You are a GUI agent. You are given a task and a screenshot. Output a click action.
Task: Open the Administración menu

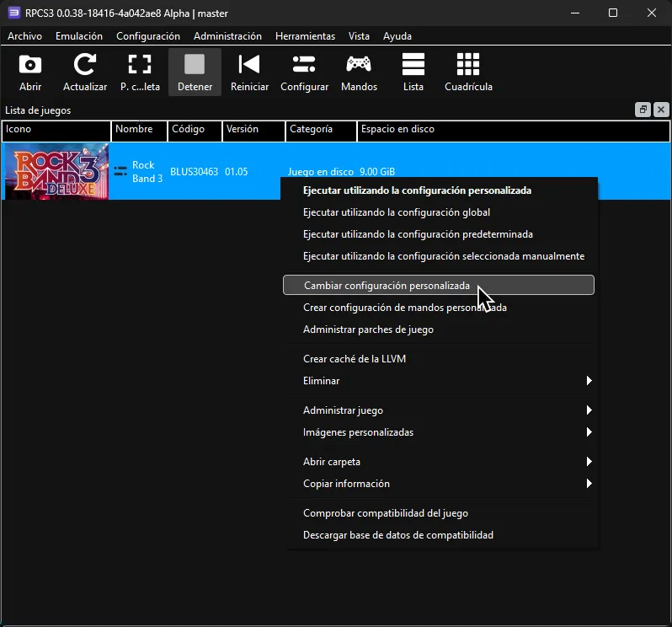tap(227, 36)
